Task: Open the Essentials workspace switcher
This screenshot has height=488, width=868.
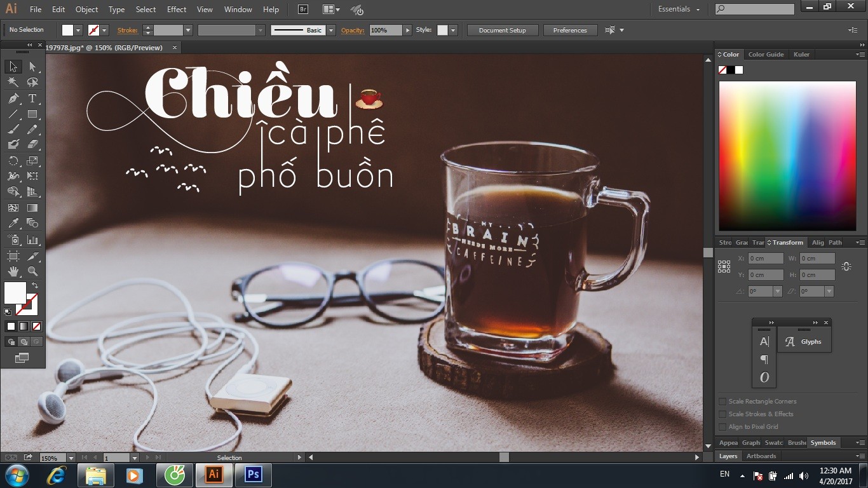Action: coord(679,10)
